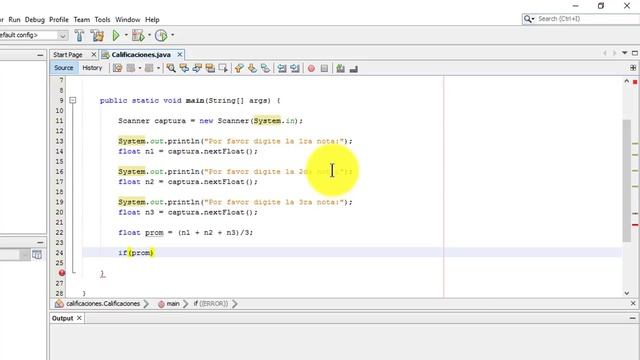The height and width of the screenshot is (360, 640).
Task: Toggle Bookmark on current line
Action: [x=265, y=68]
